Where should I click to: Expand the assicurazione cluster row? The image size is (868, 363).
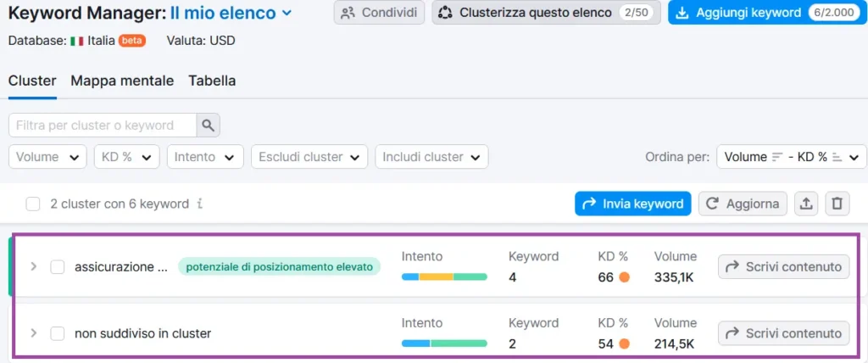tap(34, 267)
